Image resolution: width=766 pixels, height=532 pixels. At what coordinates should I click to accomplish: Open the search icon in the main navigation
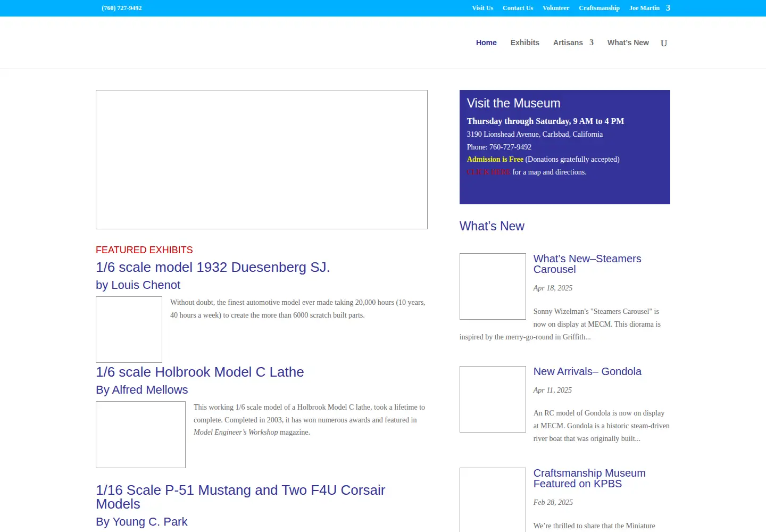coord(664,43)
